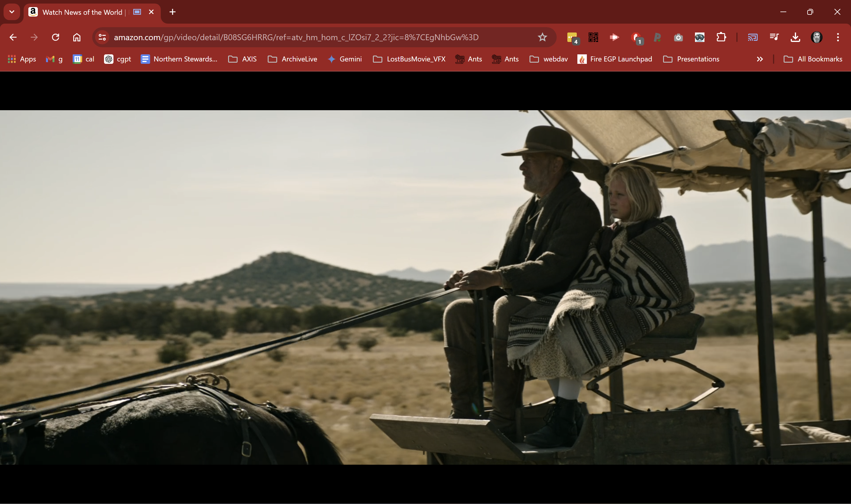The width and height of the screenshot is (851, 504).
Task: Go back to the previous page
Action: click(13, 37)
